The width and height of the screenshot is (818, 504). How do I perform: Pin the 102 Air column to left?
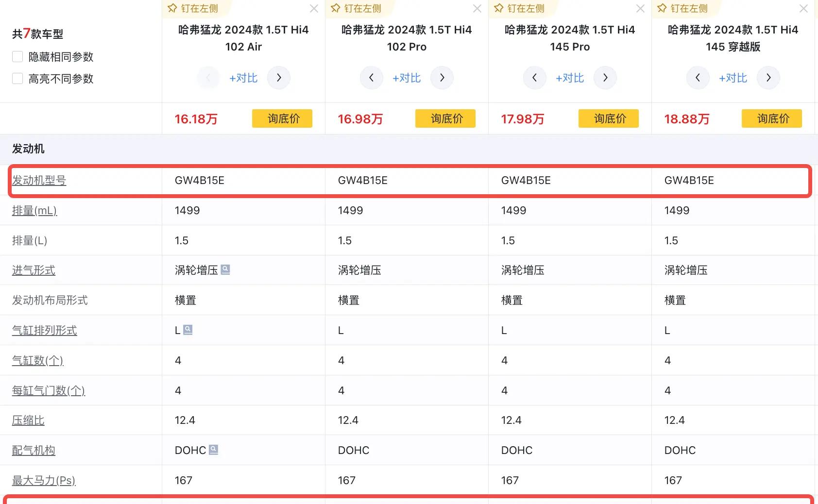coord(193,8)
